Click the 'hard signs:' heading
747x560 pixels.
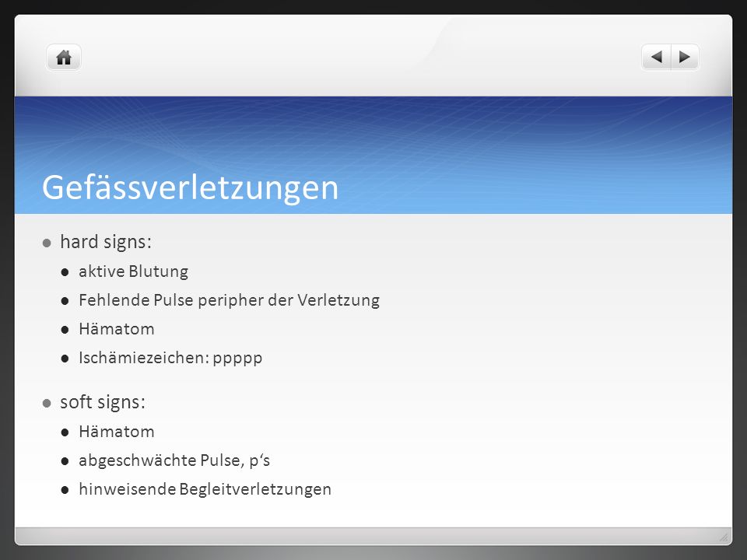tap(106, 242)
